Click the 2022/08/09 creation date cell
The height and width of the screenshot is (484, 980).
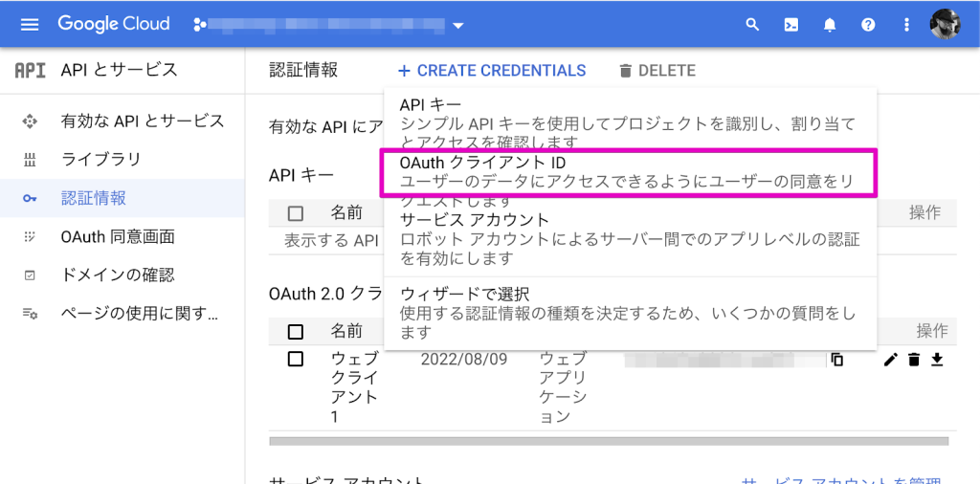click(464, 359)
